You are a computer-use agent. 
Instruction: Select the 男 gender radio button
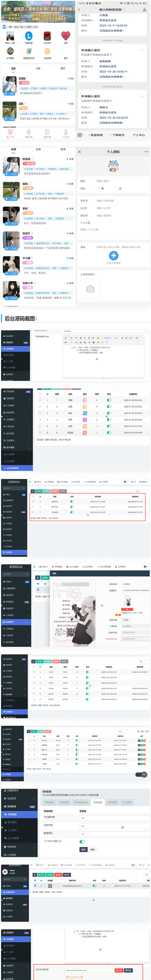pos(98,188)
